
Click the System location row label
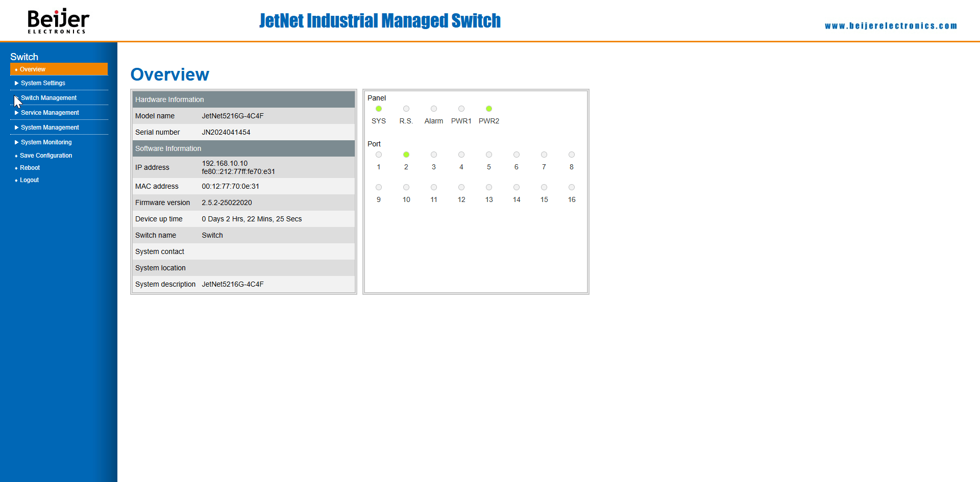point(160,268)
